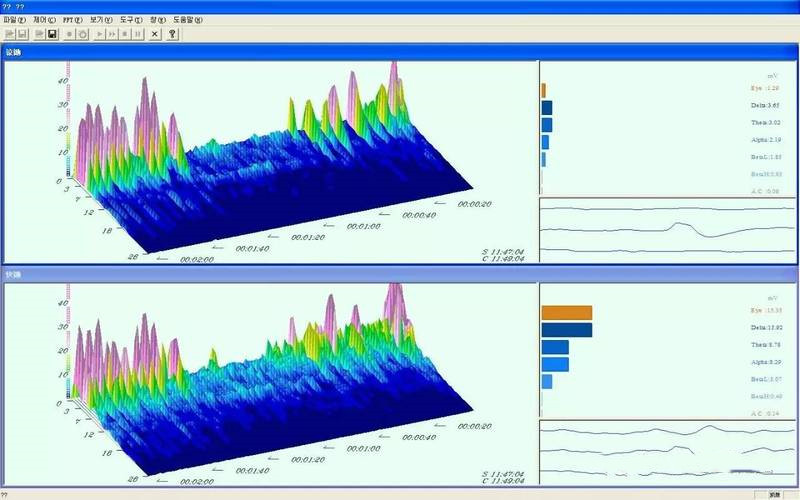The width and height of the screenshot is (800, 500).
Task: Click the amplitude color scale on upper plot
Action: coord(68,119)
